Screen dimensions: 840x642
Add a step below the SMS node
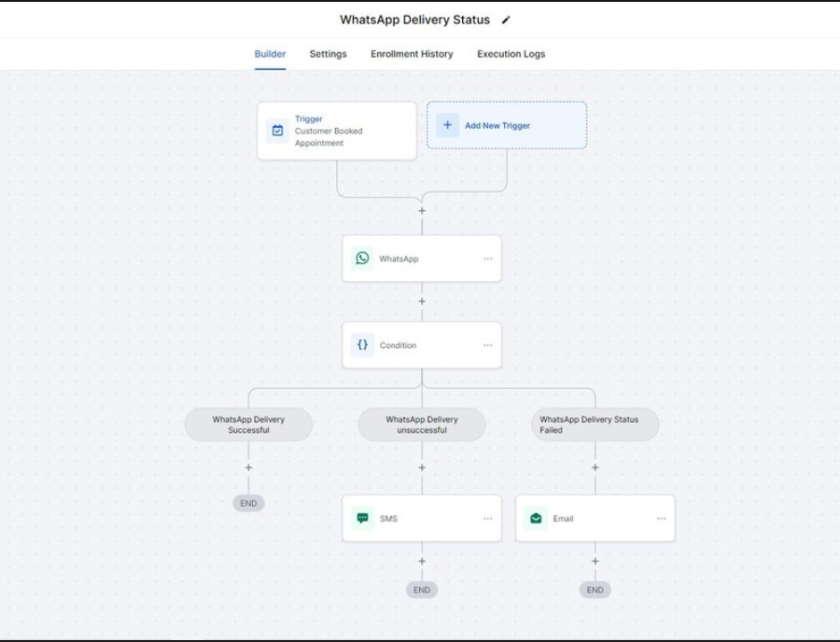click(x=422, y=561)
